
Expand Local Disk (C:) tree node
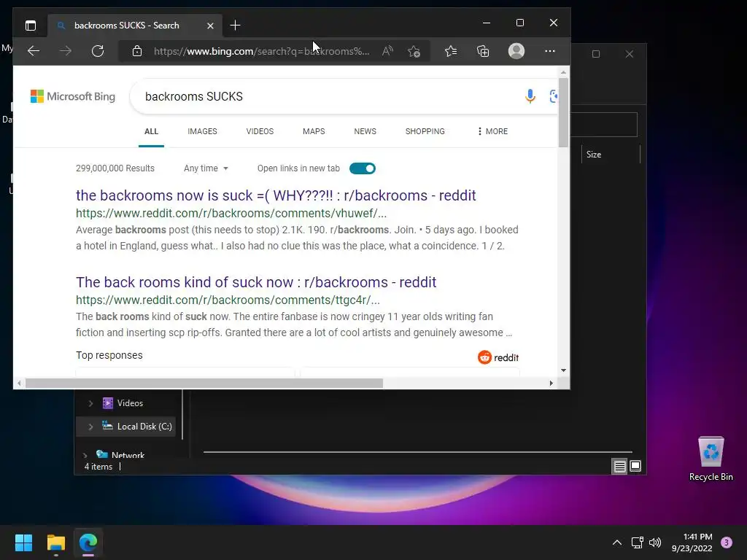90,427
